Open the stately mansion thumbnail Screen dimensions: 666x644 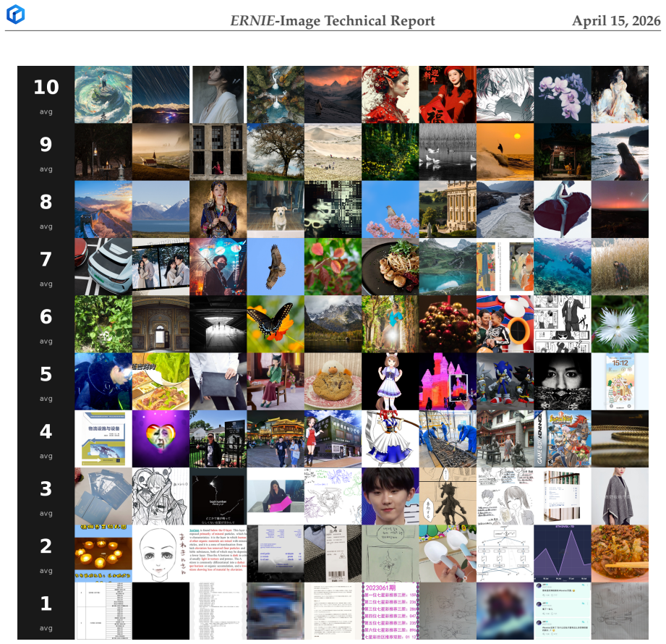[448, 209]
